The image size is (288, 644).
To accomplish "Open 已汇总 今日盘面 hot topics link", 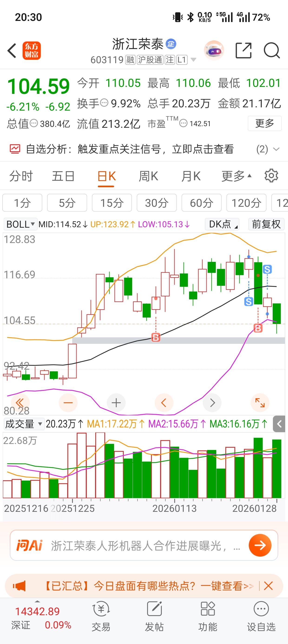I will point(149,586).
